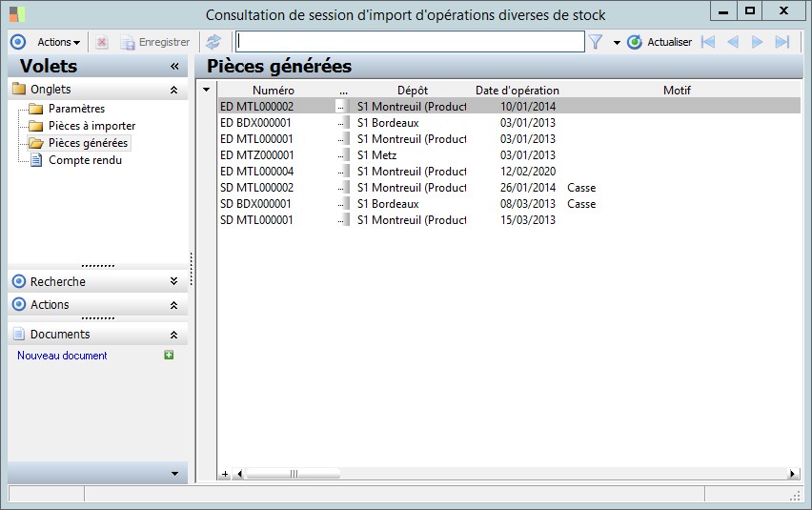Go to the first record
This screenshot has height=510, width=812.
[708, 42]
